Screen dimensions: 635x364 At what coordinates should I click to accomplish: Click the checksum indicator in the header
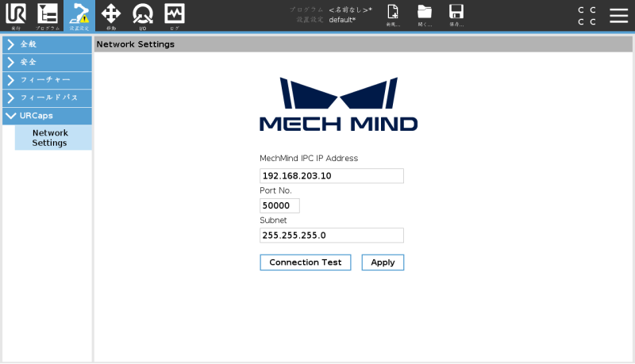click(x=587, y=16)
